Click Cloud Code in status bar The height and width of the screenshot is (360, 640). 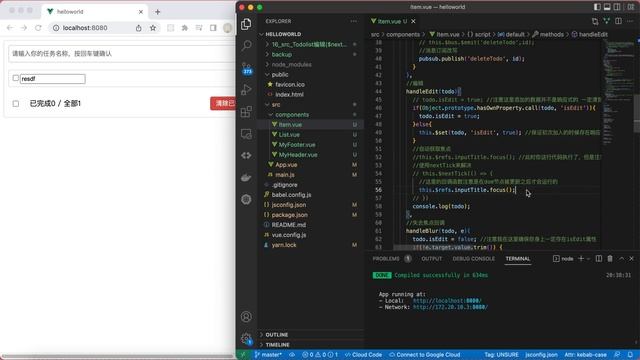(363, 355)
